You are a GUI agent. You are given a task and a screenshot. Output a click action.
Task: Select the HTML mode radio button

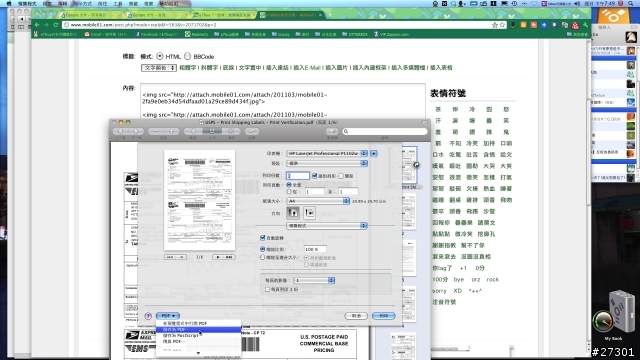coord(160,56)
